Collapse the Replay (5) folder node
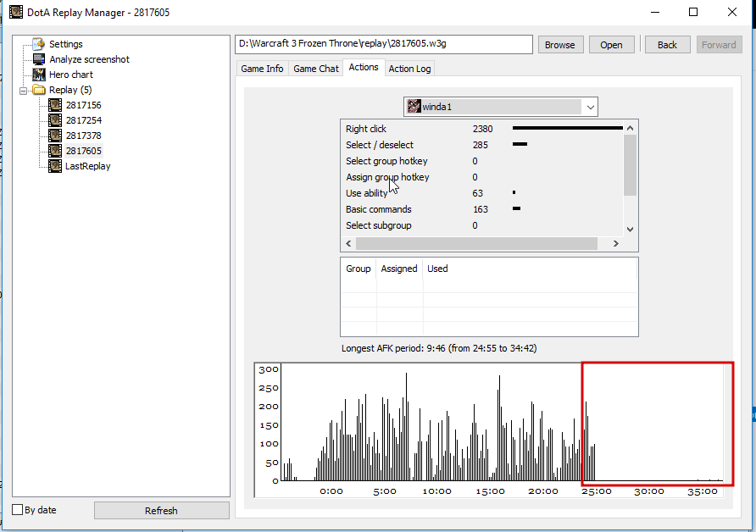The image size is (756, 532). coord(23,91)
